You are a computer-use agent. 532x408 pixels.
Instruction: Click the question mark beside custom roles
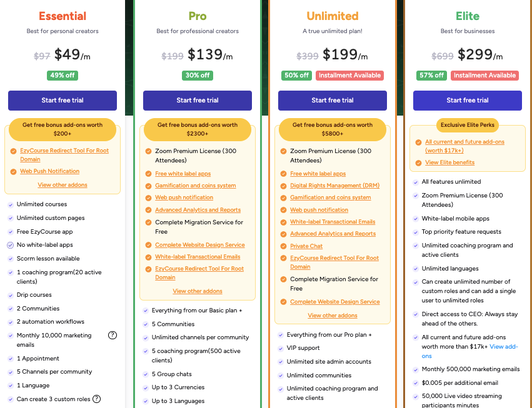point(97,399)
